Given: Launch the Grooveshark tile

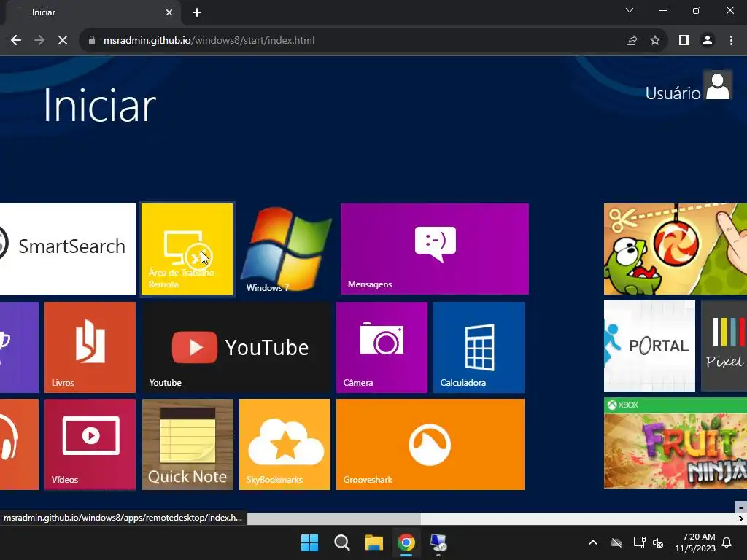Looking at the screenshot, I should [x=430, y=444].
